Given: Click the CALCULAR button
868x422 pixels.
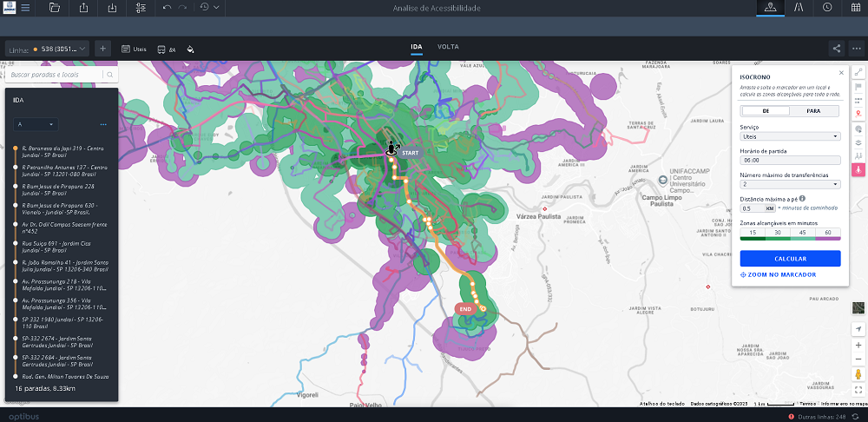Looking at the screenshot, I should coord(790,259).
